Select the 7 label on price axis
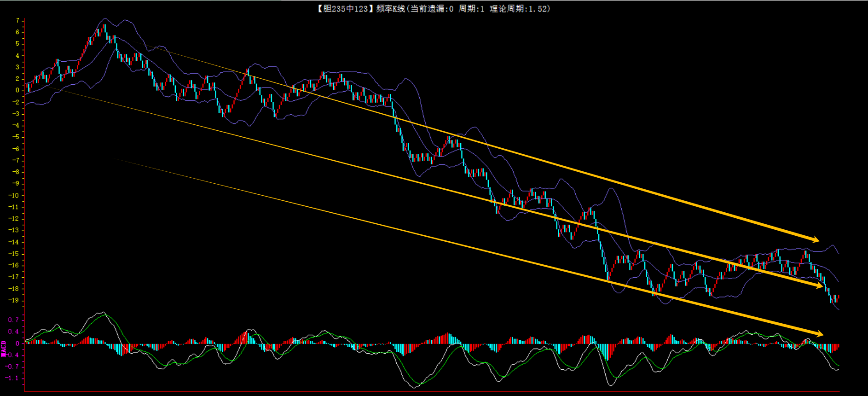Screen dimensions: 868x396 17,21
